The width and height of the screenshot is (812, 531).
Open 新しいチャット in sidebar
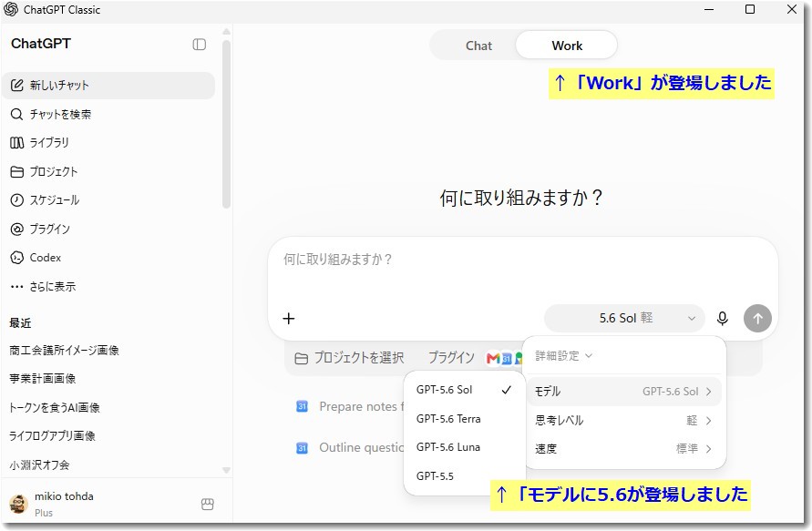[108, 86]
